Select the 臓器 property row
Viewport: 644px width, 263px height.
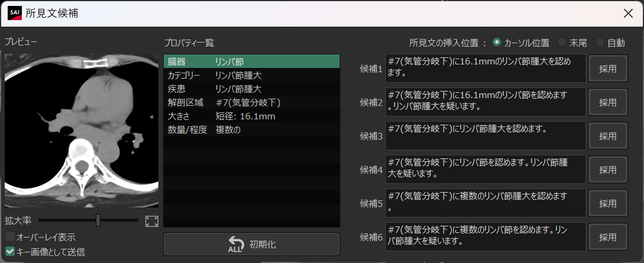tap(251, 61)
